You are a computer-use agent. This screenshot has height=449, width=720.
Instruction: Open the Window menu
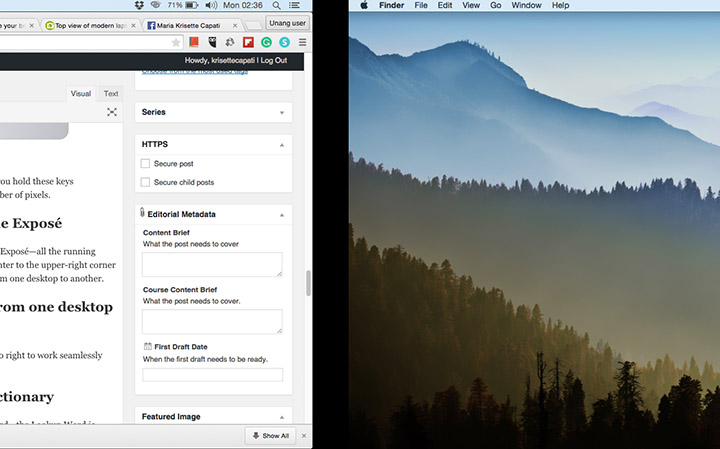[x=526, y=6]
